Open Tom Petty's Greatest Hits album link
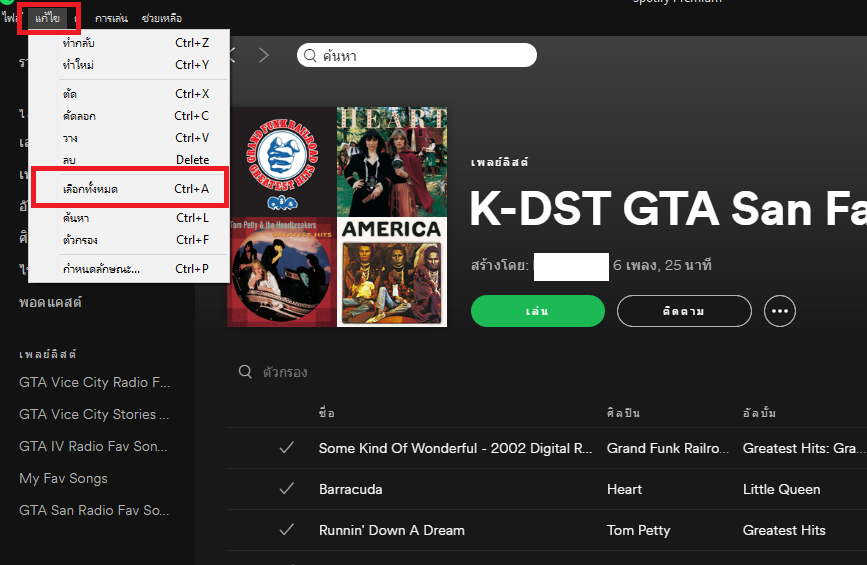Image resolution: width=867 pixels, height=565 pixels. coord(784,530)
